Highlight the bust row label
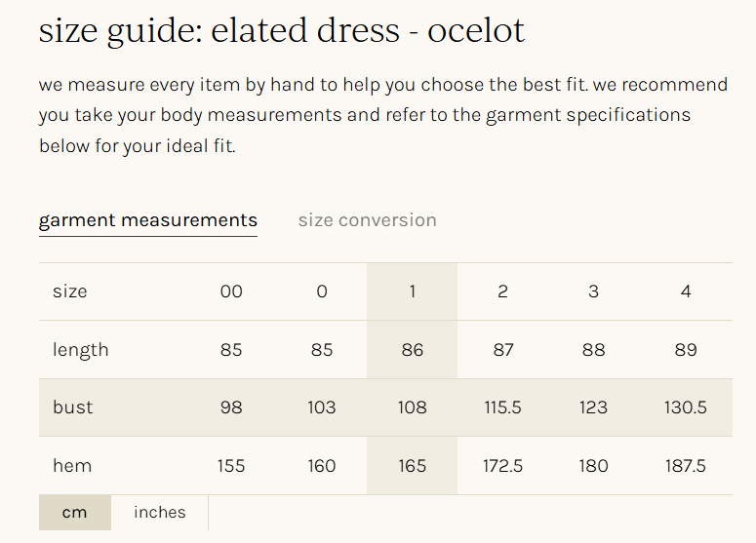This screenshot has width=756, height=543. pos(73,407)
